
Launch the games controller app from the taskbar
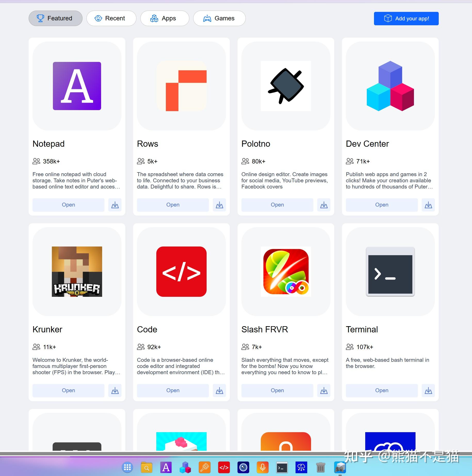[340, 467]
